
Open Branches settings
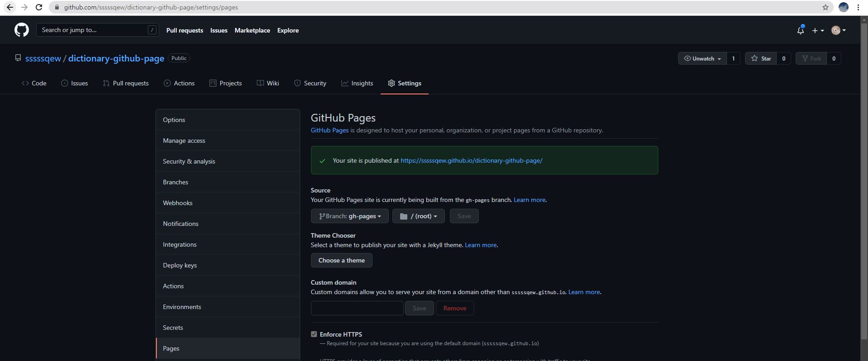coord(228,182)
